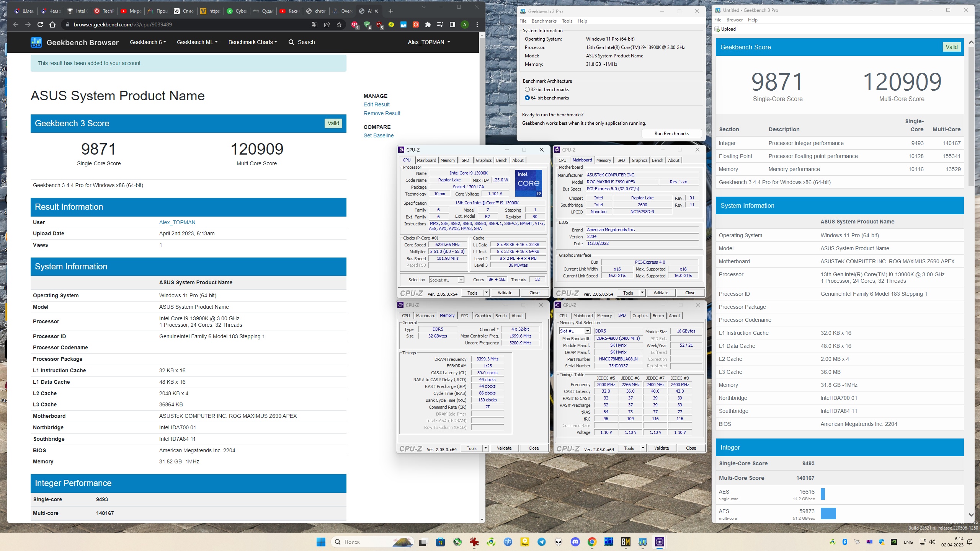Select 64-bit benchmarks radio button
The width and height of the screenshot is (980, 551).
527,98
